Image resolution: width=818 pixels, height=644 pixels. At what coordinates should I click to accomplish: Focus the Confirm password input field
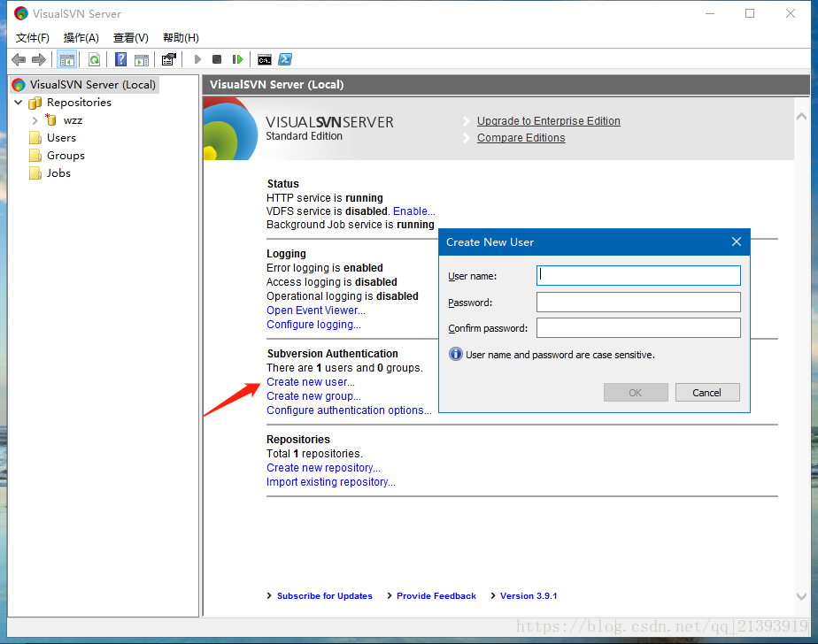pos(638,328)
